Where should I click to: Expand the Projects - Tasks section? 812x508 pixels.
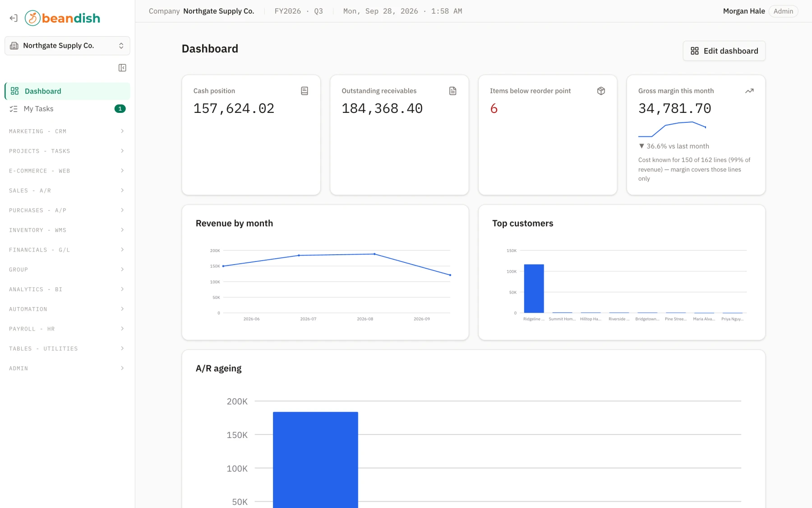click(67, 151)
